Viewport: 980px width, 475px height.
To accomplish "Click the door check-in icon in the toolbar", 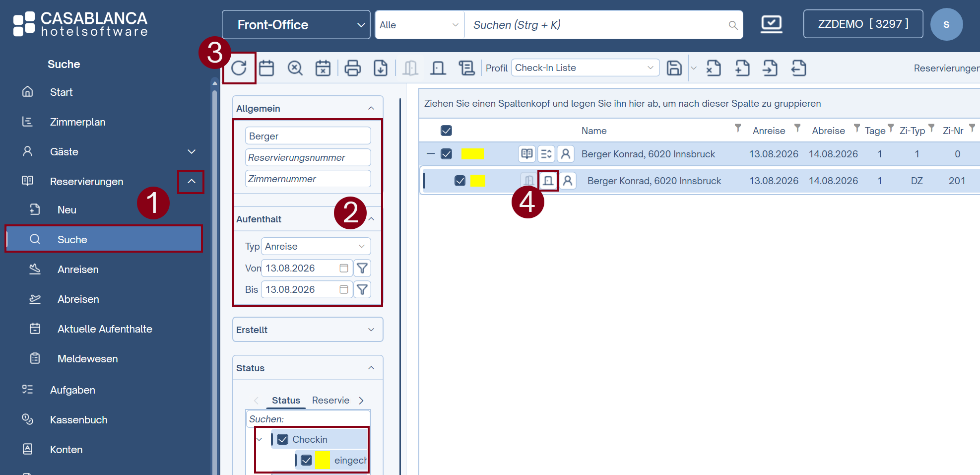I will 438,68.
